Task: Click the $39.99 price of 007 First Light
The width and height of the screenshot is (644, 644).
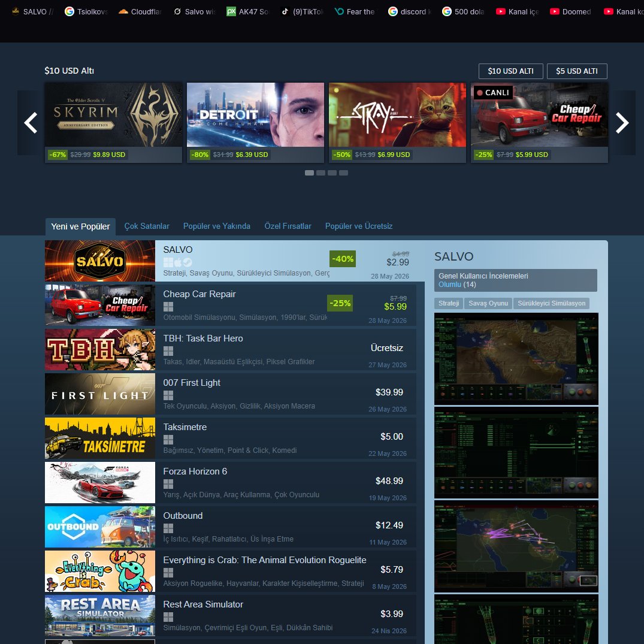Action: click(389, 392)
